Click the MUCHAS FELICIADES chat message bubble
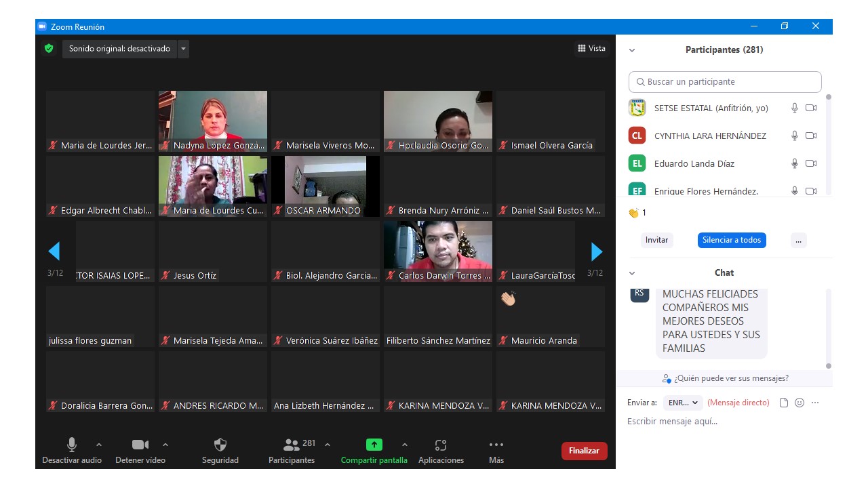Image resolution: width=868 pixels, height=488 pixels. pyautogui.click(x=711, y=322)
